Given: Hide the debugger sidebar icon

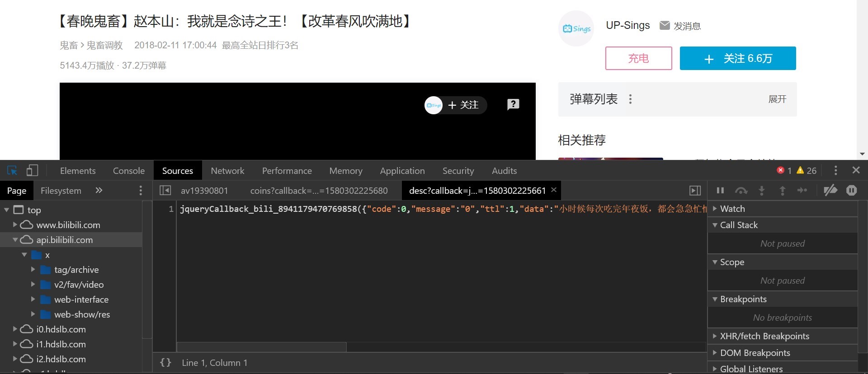Looking at the screenshot, I should (x=695, y=191).
